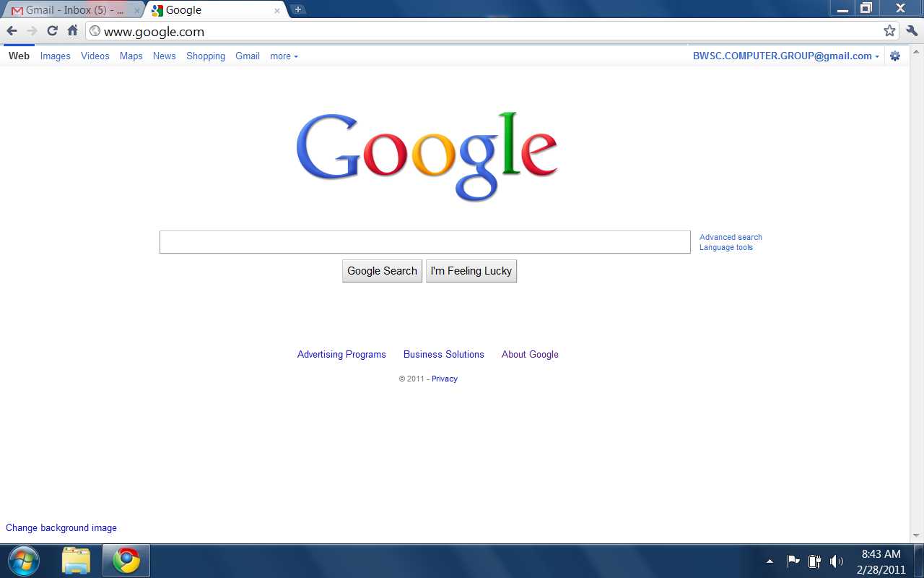Open Chrome wrench settings menu
924x578 pixels.
[x=911, y=31]
